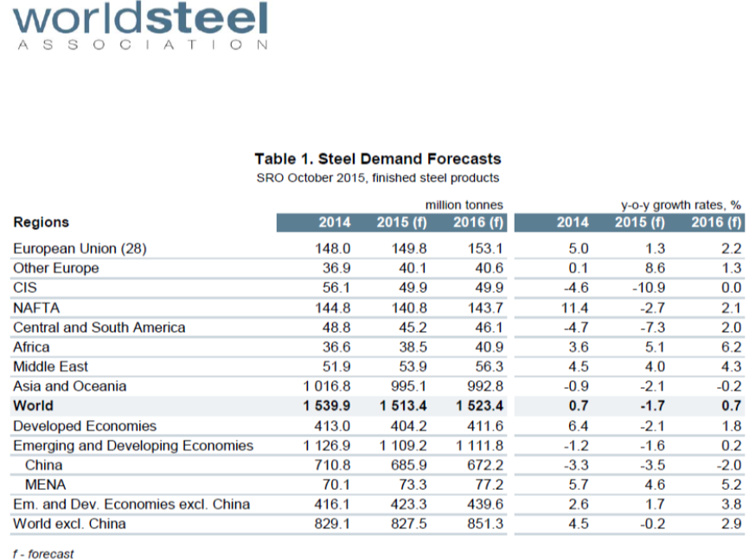Select the bold World row label
The image size is (749, 560).
pyautogui.click(x=33, y=406)
